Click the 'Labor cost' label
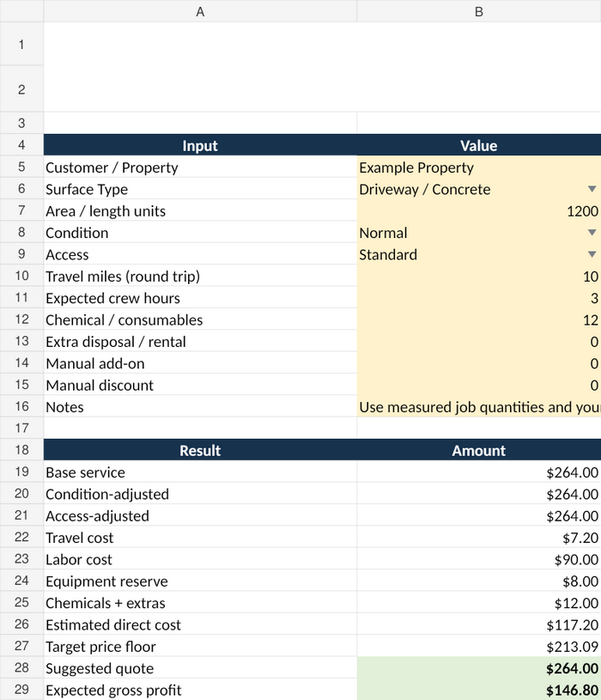This screenshot has width=601, height=700. (78, 559)
